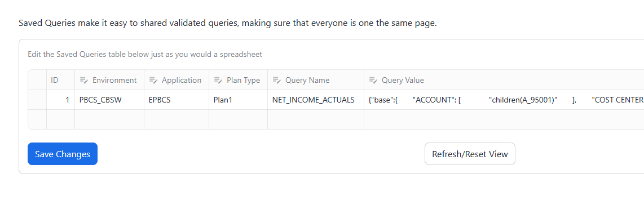This screenshot has height=209, width=644.
Task: Click the edit icon beside Environment header
Action: 83,80
